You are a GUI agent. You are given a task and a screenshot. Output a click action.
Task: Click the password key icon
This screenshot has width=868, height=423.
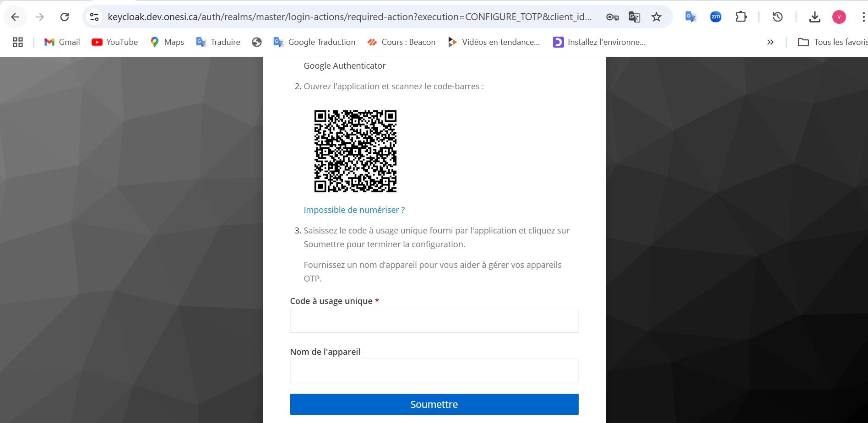[612, 17]
